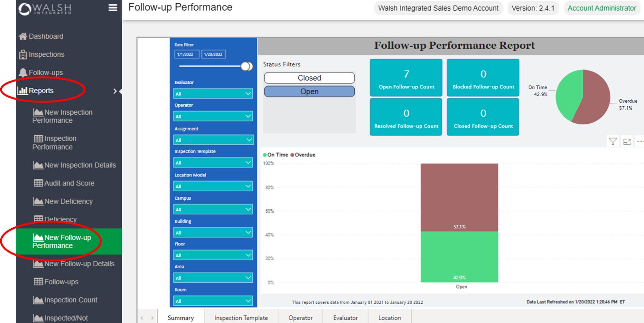The height and width of the screenshot is (323, 644).
Task: Open the Location tab at the bottom
Action: click(389, 318)
